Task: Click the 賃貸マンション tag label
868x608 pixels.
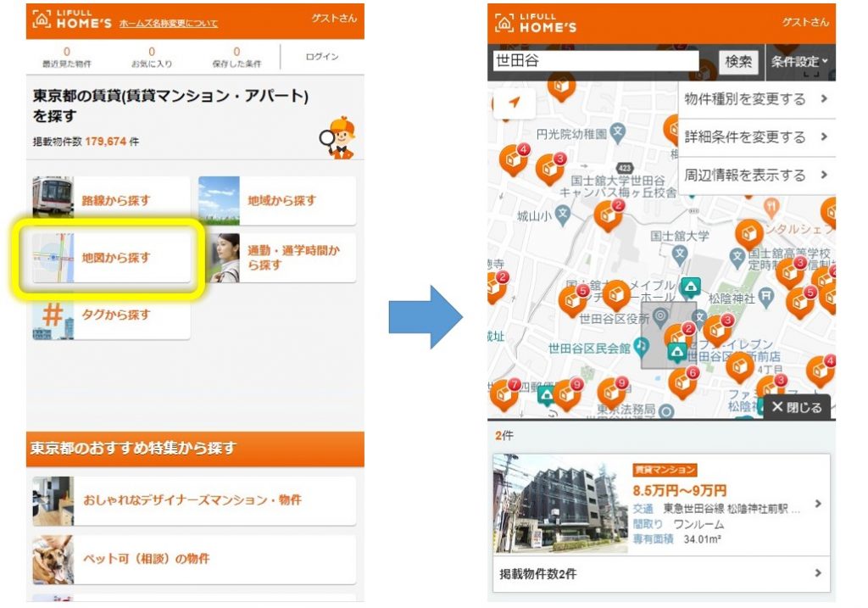Action: [x=665, y=470]
